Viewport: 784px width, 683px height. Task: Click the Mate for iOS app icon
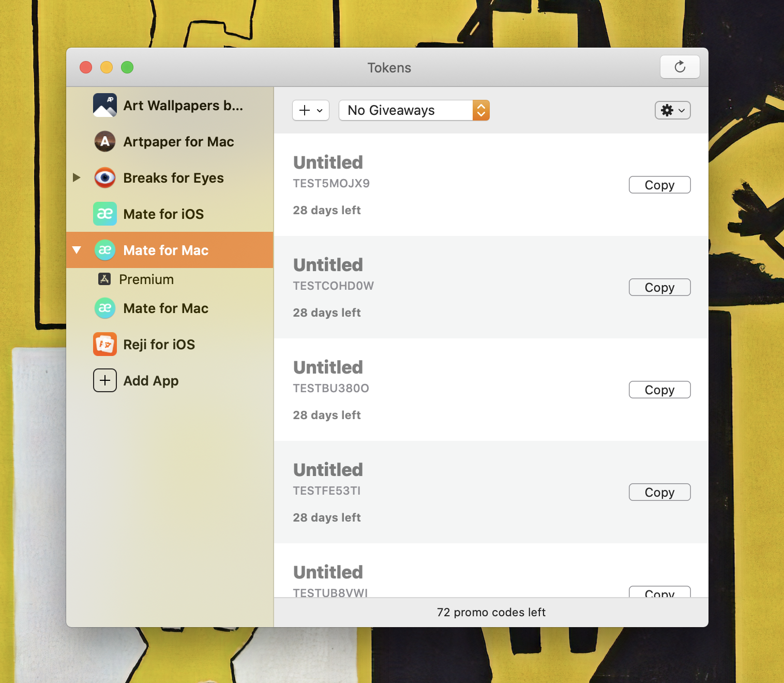tap(105, 214)
